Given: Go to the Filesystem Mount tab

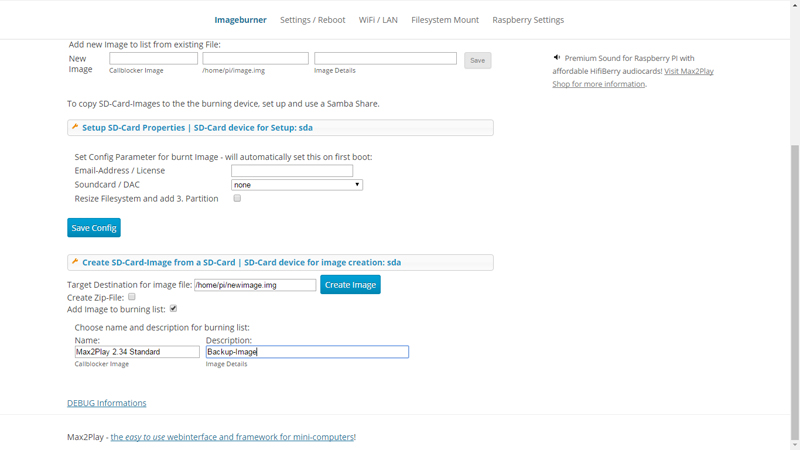Looking at the screenshot, I should click(445, 20).
